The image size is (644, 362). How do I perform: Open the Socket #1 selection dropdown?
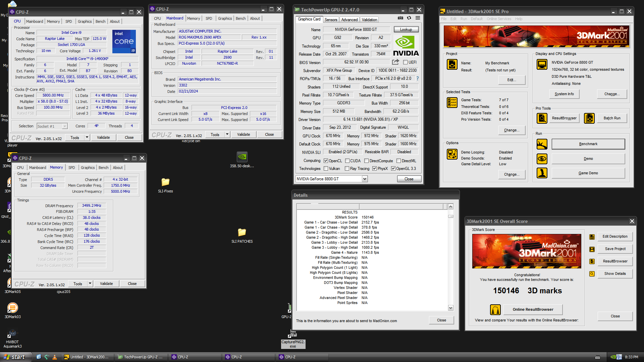tap(64, 126)
